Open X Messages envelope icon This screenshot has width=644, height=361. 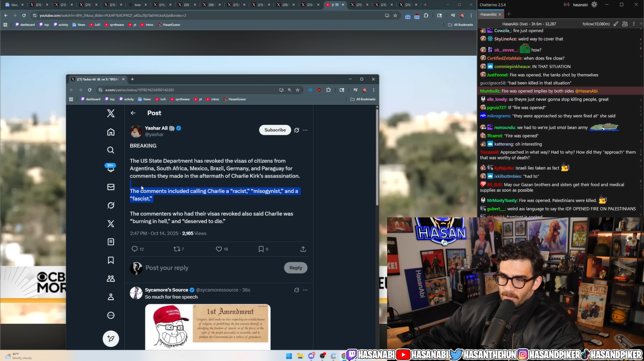coord(111,187)
